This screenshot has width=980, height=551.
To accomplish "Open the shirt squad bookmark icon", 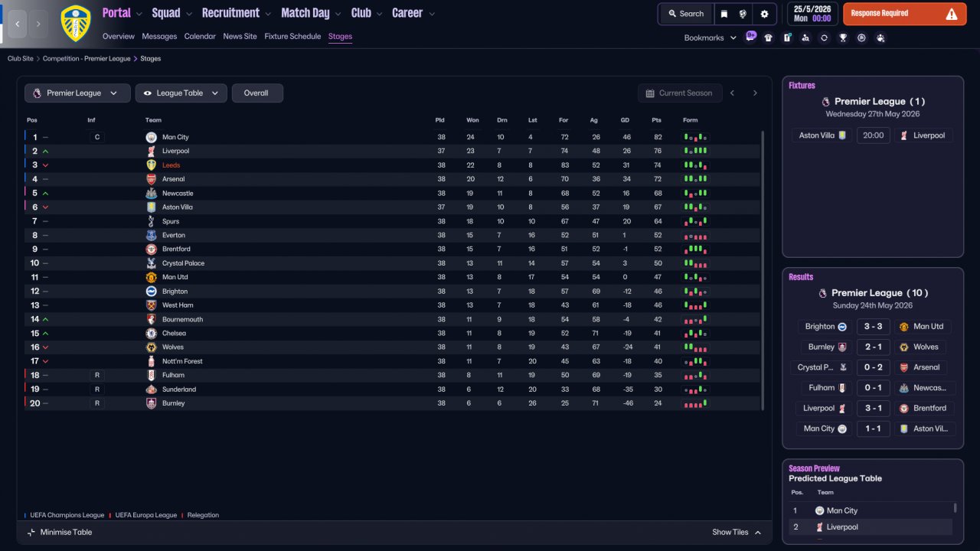I will click(769, 37).
